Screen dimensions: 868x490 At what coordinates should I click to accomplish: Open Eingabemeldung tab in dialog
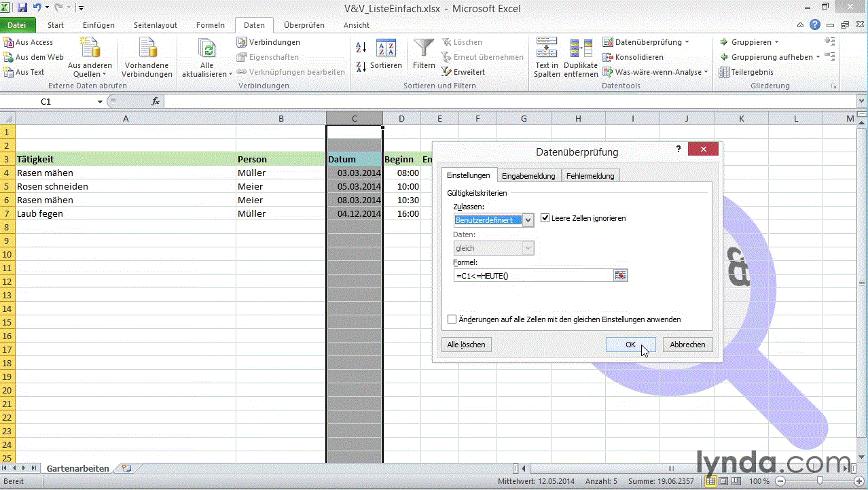click(528, 176)
